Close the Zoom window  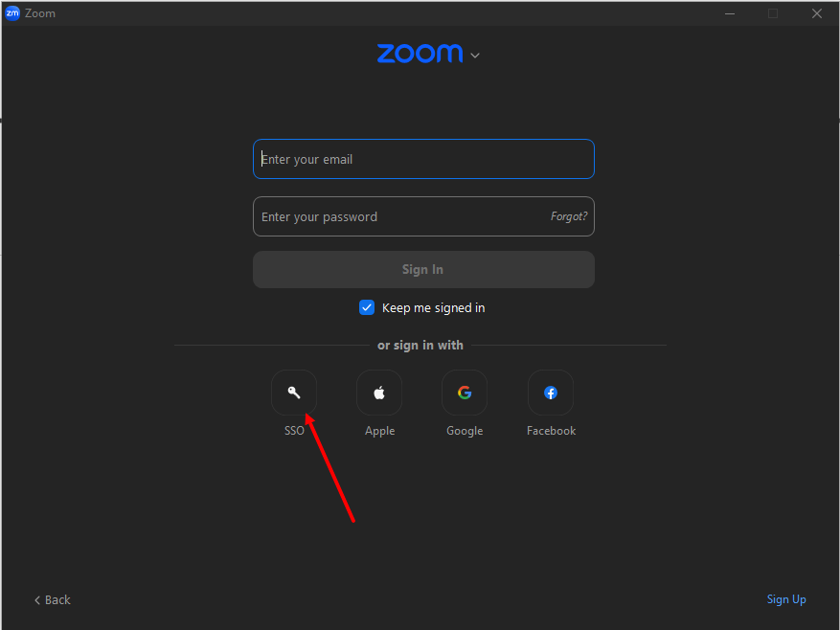(x=817, y=13)
